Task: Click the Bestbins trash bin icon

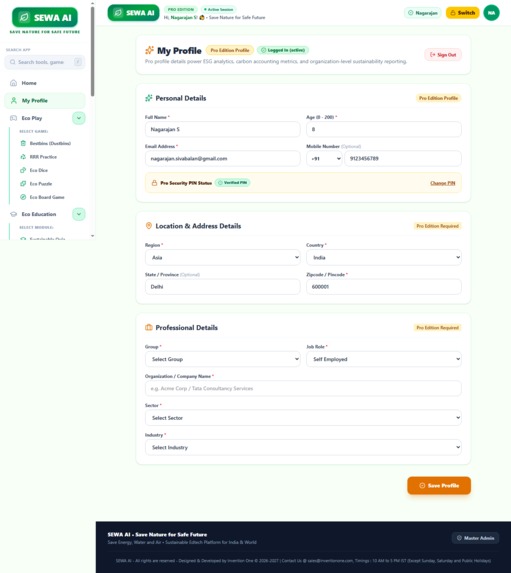Action: pos(23,143)
